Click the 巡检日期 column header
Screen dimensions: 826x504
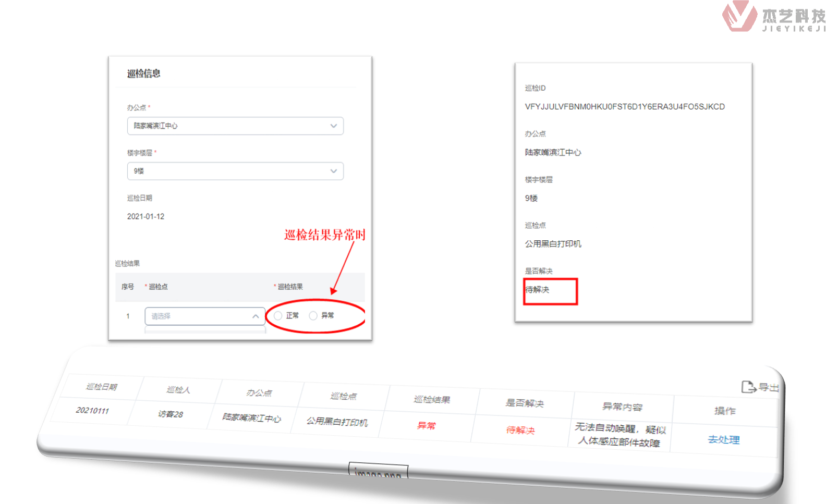pyautogui.click(x=102, y=386)
